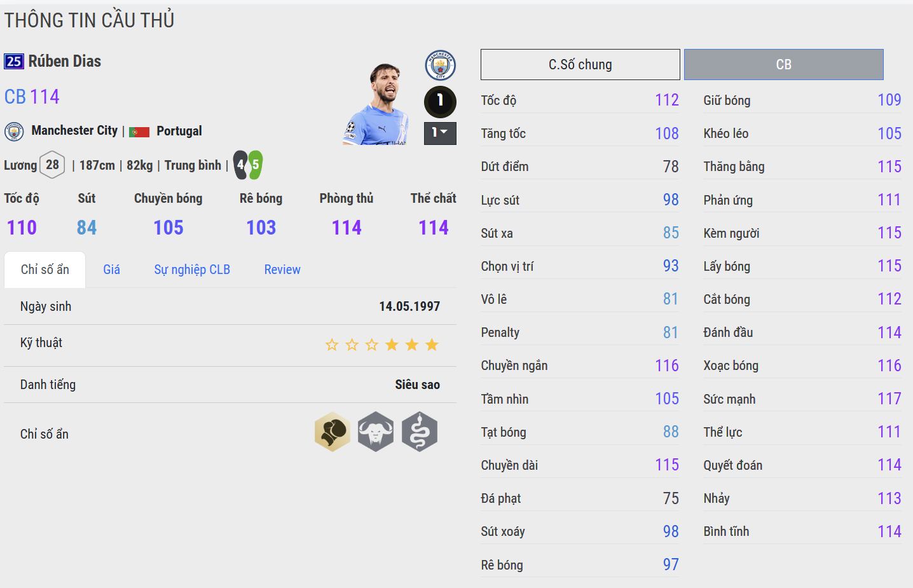The height and width of the screenshot is (588, 913).
Task: Open the Sự nghiệp CLB tab
Action: point(192,270)
